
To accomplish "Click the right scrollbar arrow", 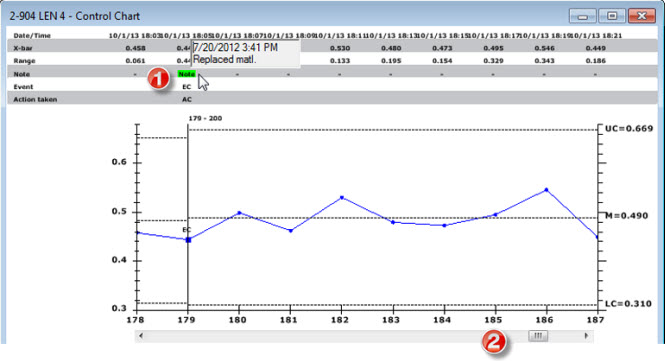I will click(587, 336).
